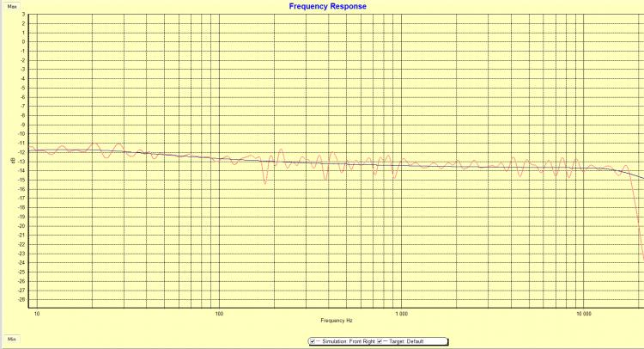The height and width of the screenshot is (349, 644).
Task: Click the dark line swatch for Target
Action: (x=386, y=341)
